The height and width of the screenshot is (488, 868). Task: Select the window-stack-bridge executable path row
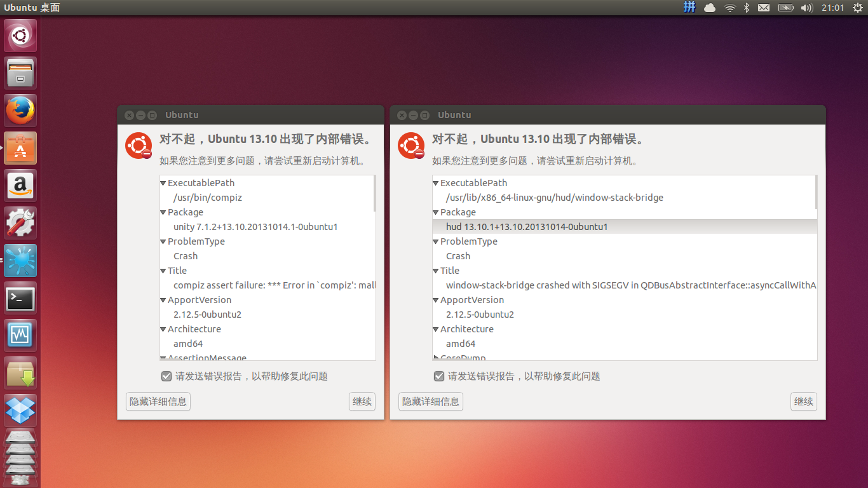coord(624,198)
